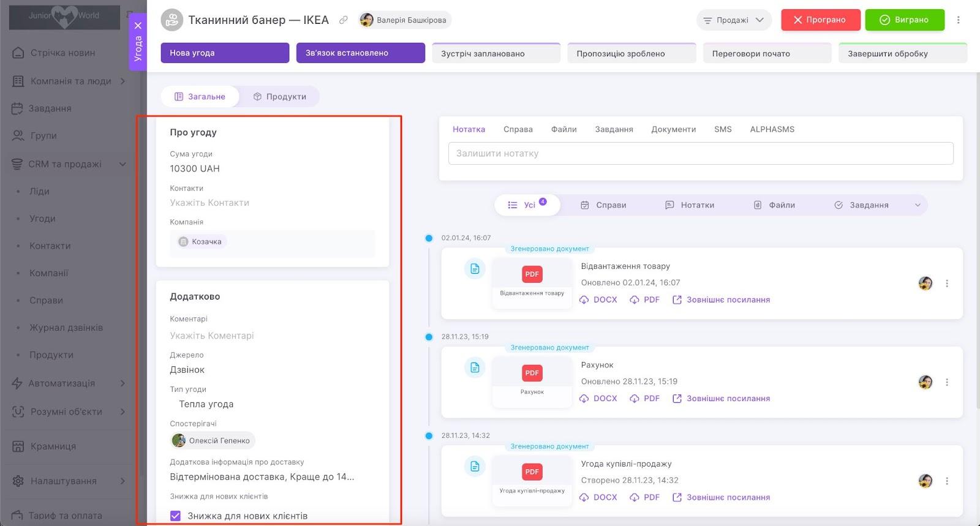Set stage to Завершити обробку
The width and height of the screenshot is (980, 526).
[903, 53]
